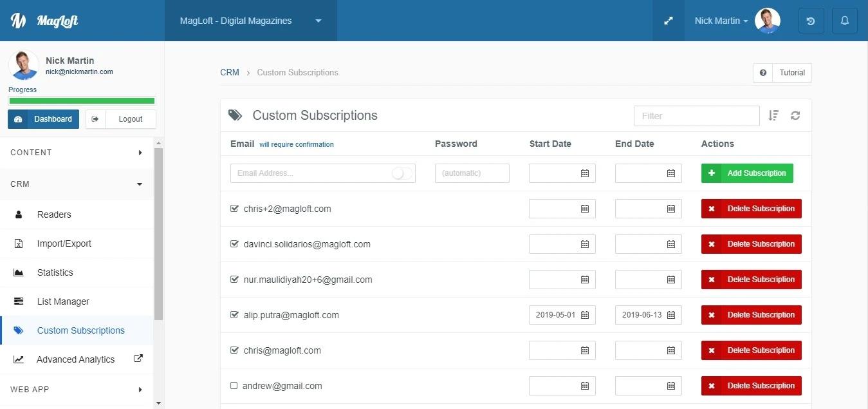The height and width of the screenshot is (409, 868).
Task: Open List Manager from the sidebar
Action: coord(63,301)
